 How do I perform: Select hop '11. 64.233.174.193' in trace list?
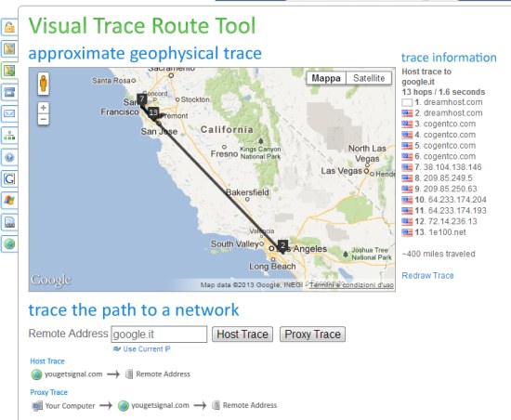pos(451,211)
